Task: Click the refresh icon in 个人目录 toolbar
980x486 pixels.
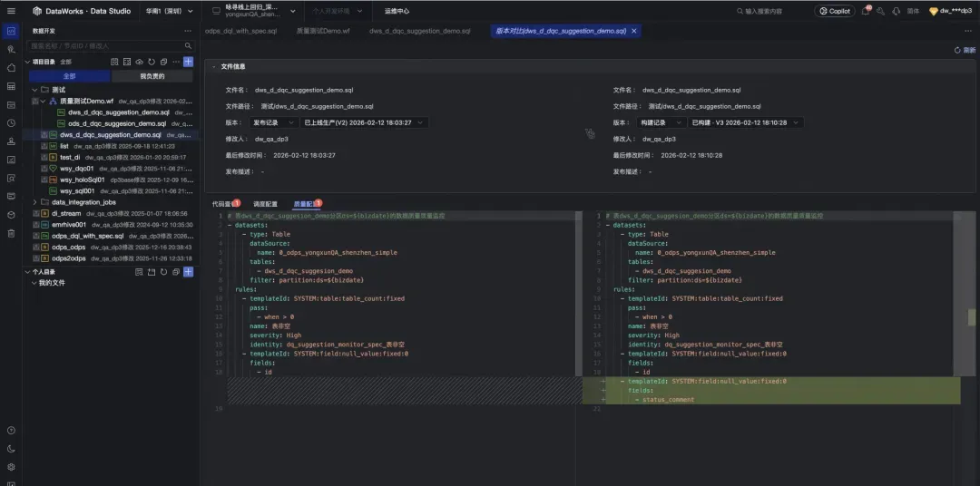Action: [163, 272]
